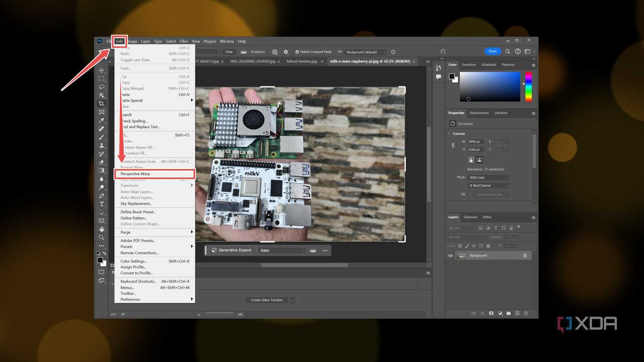Choose Sky Replacement from Edit menu
The height and width of the screenshot is (362, 644).
coord(136,204)
